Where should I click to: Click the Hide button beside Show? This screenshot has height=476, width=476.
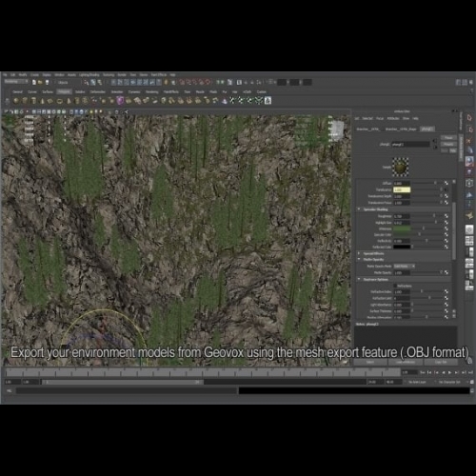453,150
